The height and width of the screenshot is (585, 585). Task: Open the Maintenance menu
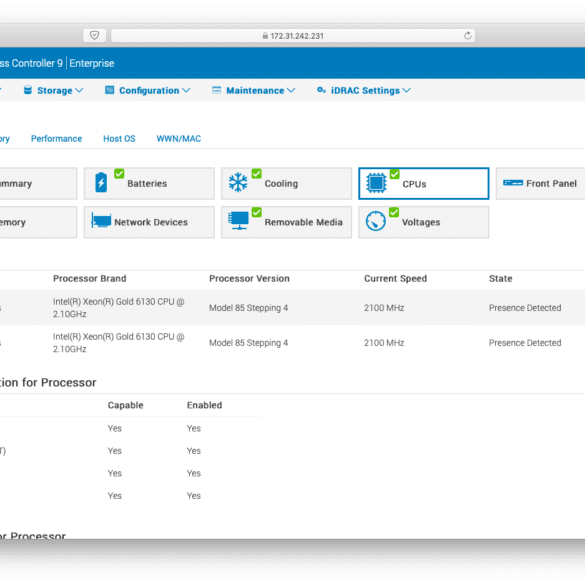coord(253,90)
